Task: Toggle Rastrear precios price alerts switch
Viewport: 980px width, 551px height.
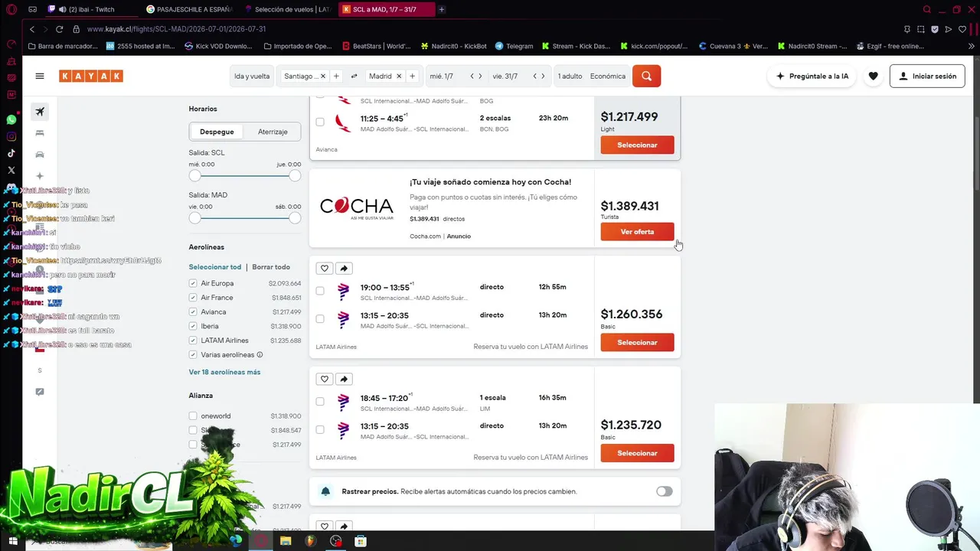Action: (664, 491)
